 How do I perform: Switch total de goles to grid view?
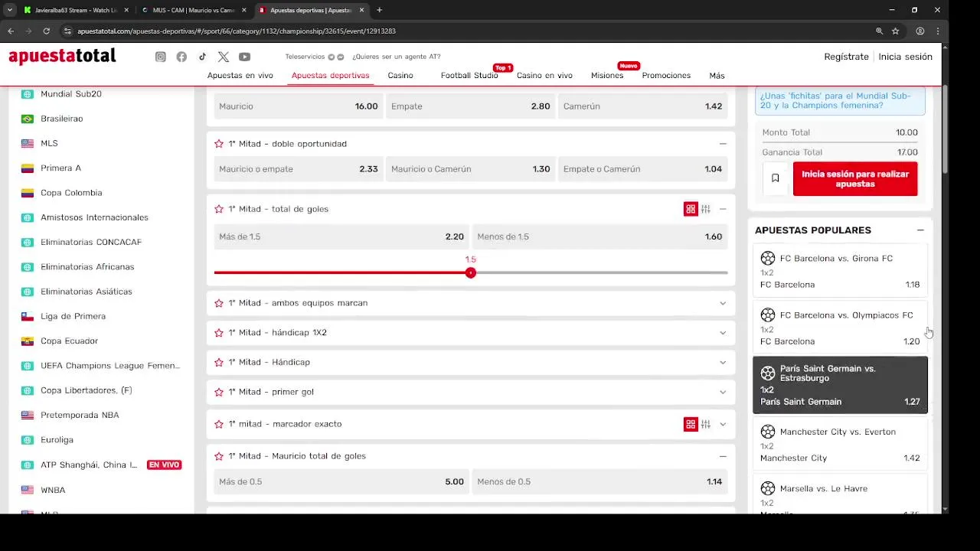point(691,209)
